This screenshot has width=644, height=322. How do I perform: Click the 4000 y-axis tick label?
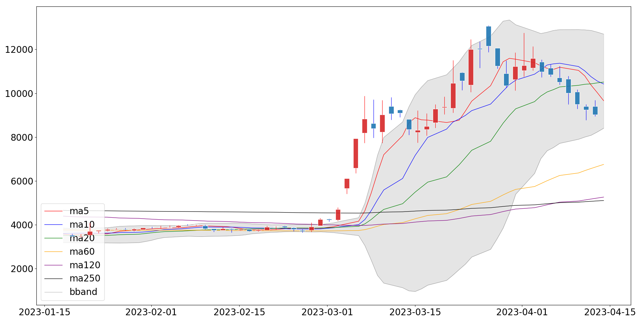[x=22, y=225]
